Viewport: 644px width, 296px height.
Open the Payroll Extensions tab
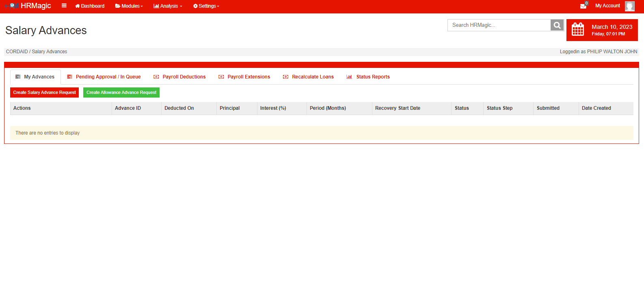pyautogui.click(x=249, y=77)
